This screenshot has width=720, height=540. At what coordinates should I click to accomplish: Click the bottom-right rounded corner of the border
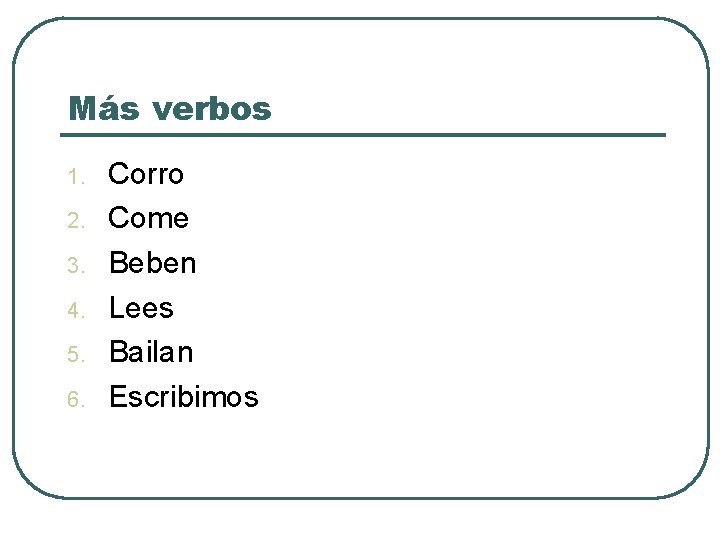pyautogui.click(x=692, y=482)
